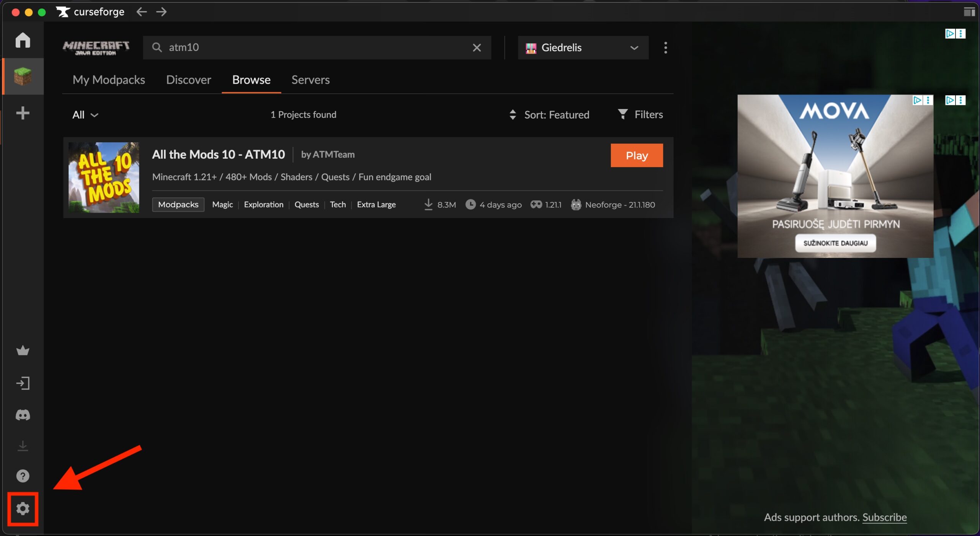Expand the All category dropdown
980x536 pixels.
pos(85,114)
